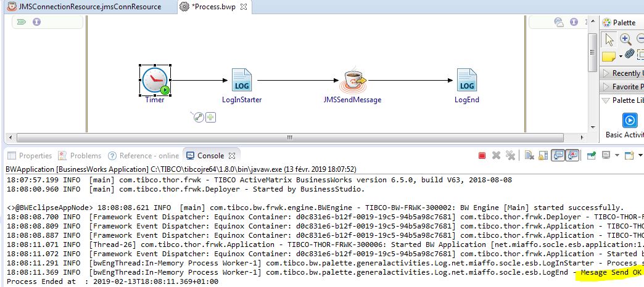Click the Zoom In magnifier in Palette
Image resolution: width=644 pixels, height=287 pixels.
click(625, 39)
